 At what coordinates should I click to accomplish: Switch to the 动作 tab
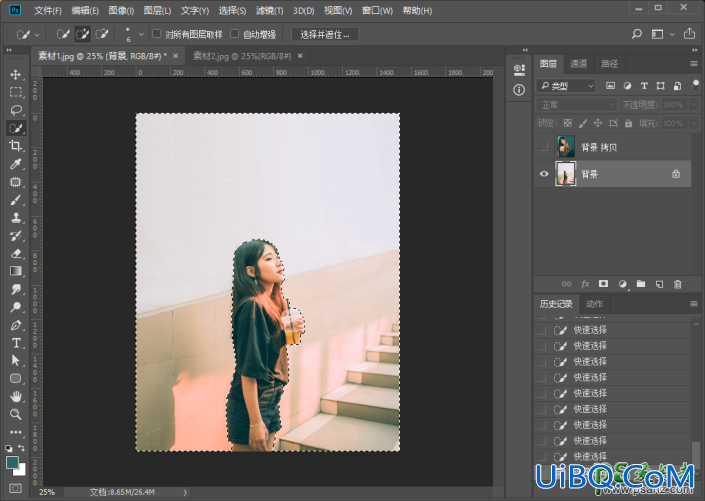point(594,304)
